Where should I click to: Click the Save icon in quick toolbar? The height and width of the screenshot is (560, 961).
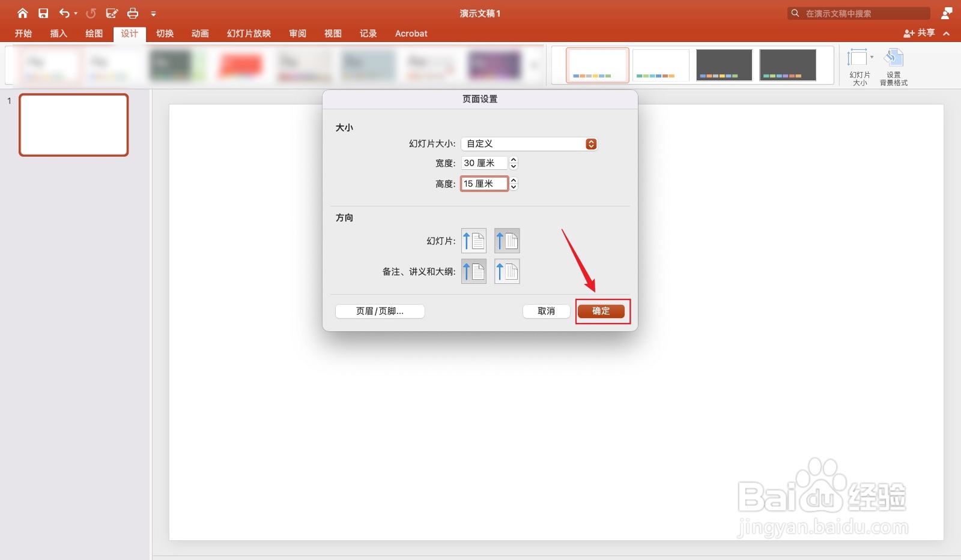(x=43, y=13)
